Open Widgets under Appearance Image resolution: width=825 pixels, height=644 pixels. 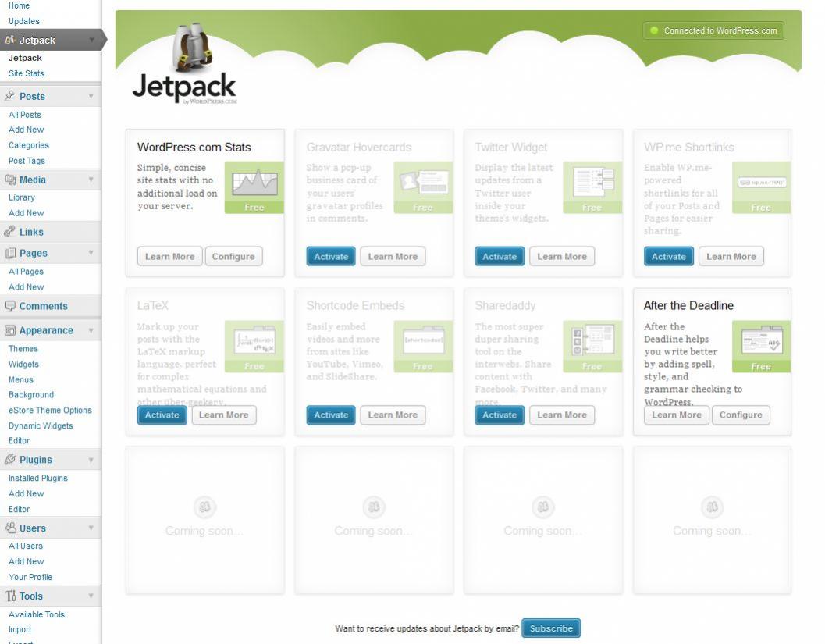point(23,364)
